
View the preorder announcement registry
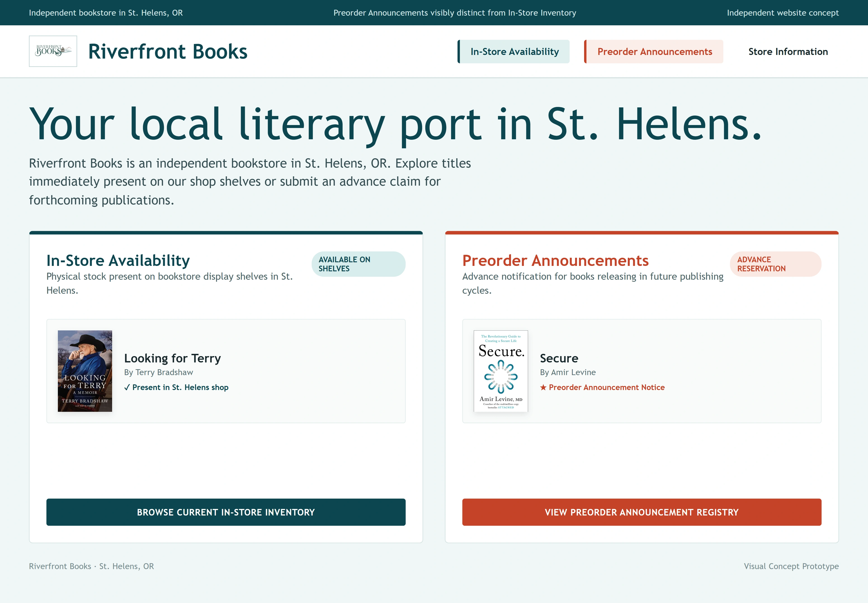tap(642, 512)
